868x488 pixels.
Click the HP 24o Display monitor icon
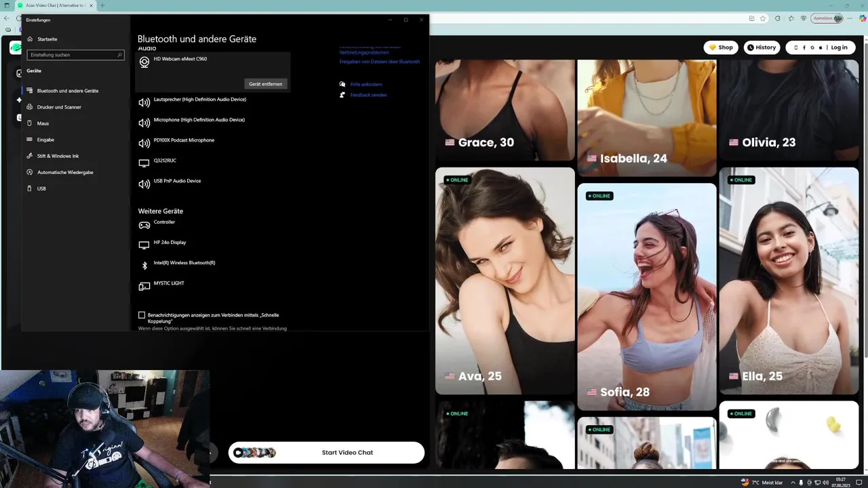coord(144,245)
